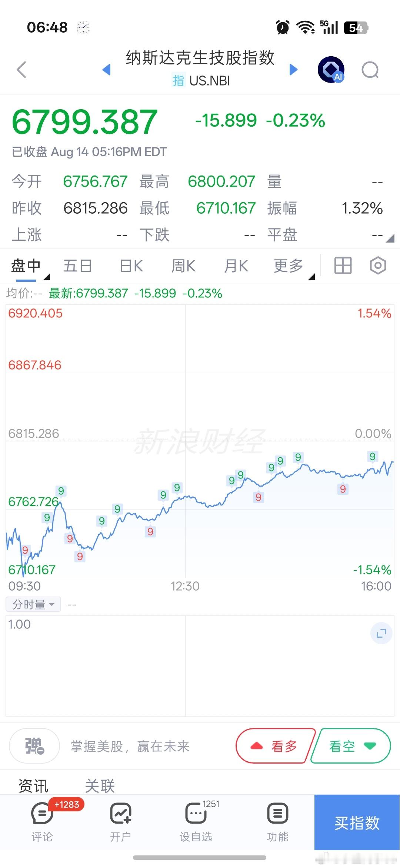Tap the 买指数 button

pos(357,822)
